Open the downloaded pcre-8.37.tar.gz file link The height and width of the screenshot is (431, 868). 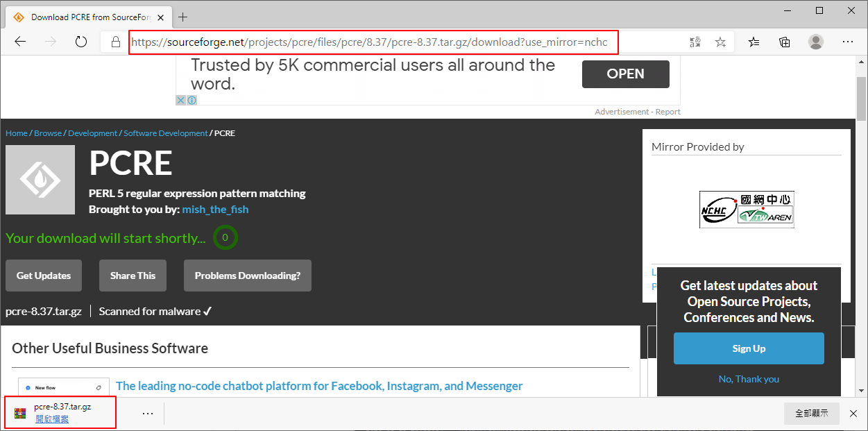pos(52,419)
